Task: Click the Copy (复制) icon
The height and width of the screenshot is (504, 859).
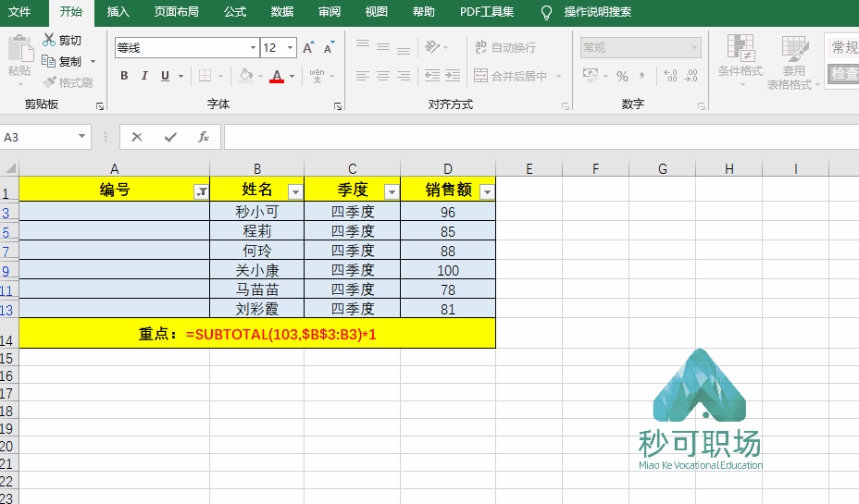Action: 49,61
